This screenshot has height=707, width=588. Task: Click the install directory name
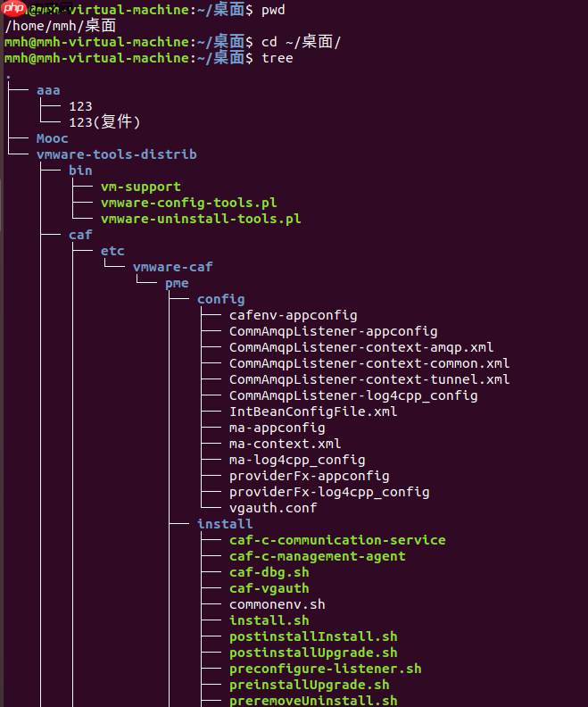click(x=225, y=524)
